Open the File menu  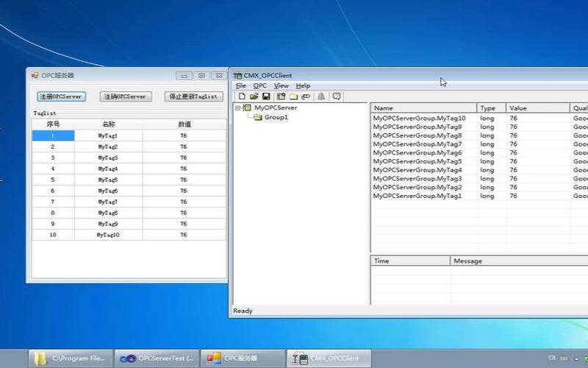click(240, 86)
